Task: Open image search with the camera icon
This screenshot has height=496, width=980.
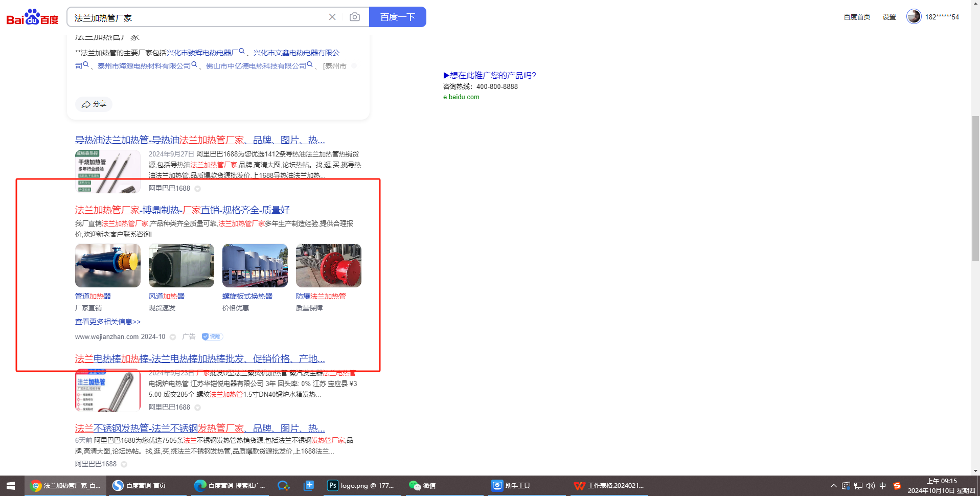Action: point(355,17)
